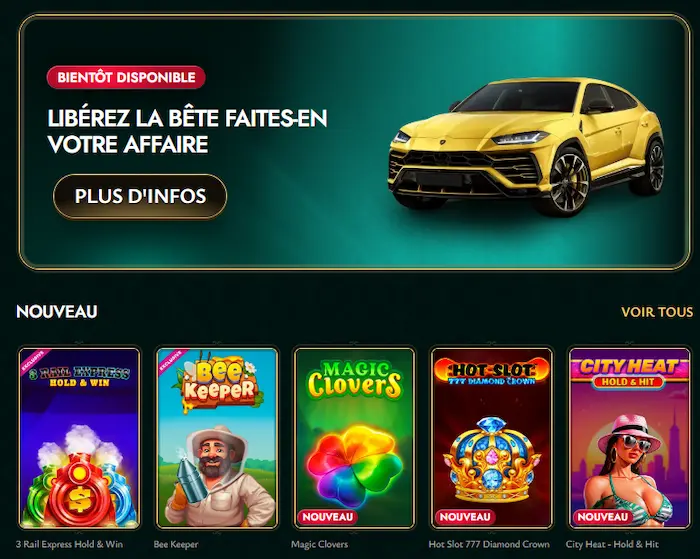Launch the Magic Clovers game tile

click(354, 438)
